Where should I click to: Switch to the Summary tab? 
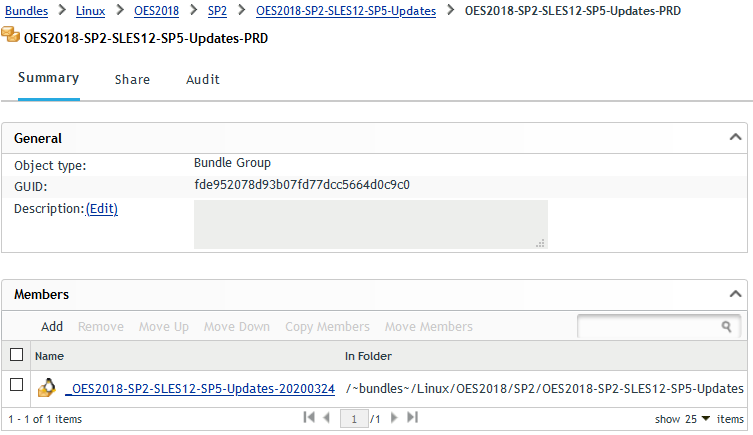(x=49, y=78)
